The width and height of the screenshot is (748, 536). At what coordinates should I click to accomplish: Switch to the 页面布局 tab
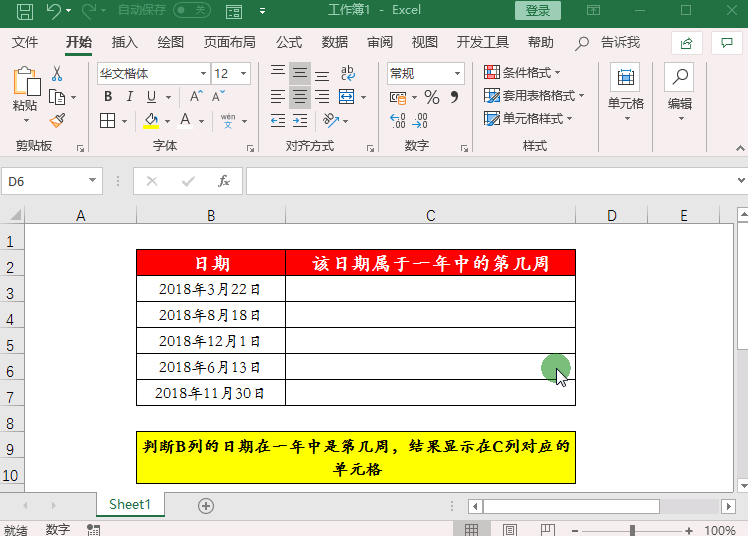coord(229,42)
